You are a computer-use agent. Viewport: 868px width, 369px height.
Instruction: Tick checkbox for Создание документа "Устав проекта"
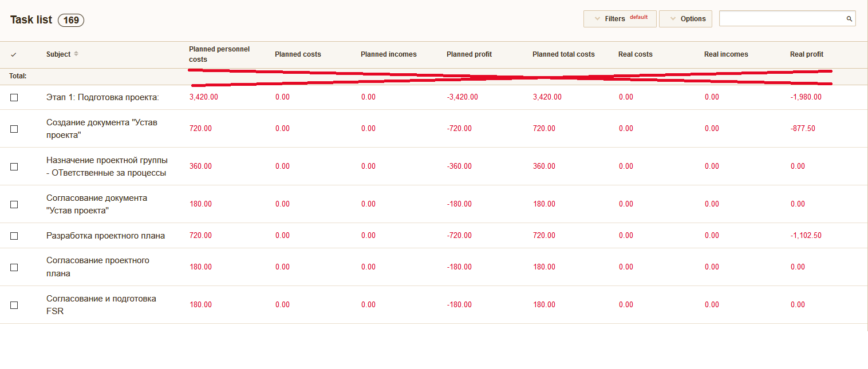pos(14,129)
